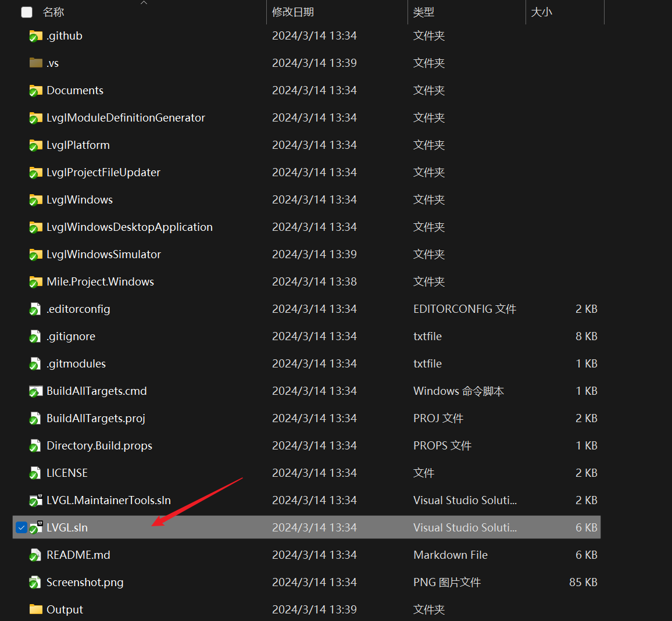This screenshot has width=672, height=621.
Task: Select the LvglProjectFileUpdater folder name
Action: (103, 172)
